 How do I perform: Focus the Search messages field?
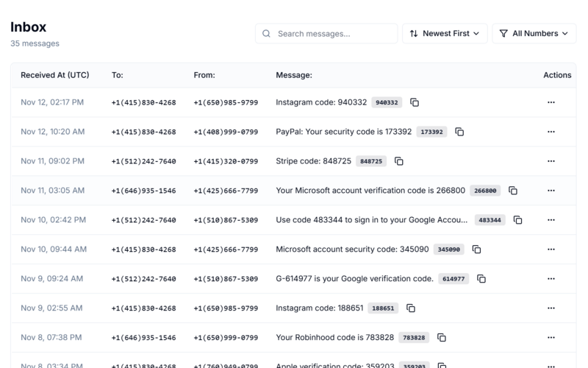326,33
